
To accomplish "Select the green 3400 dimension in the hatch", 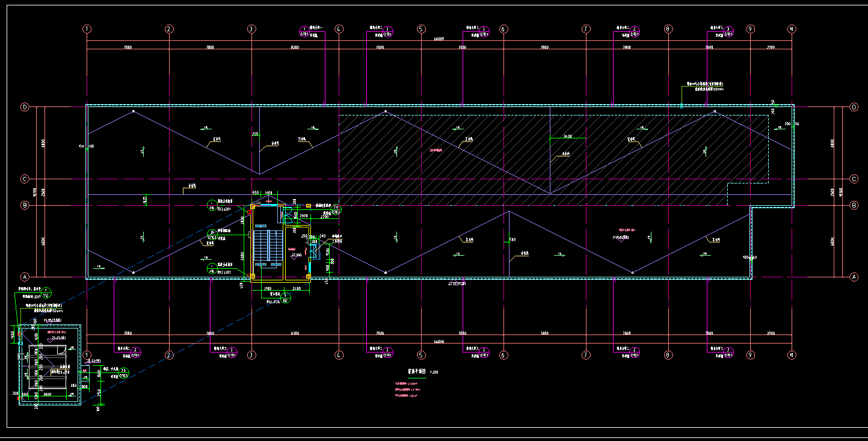I will [567, 137].
